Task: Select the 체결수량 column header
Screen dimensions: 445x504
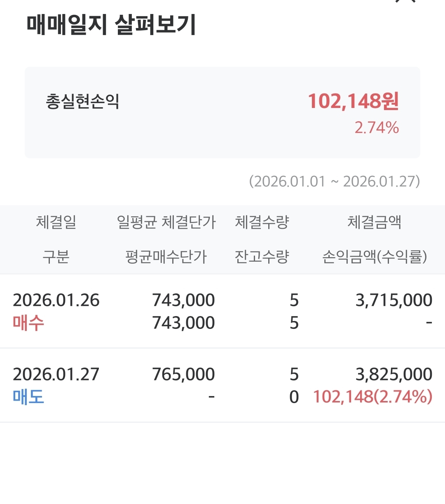Action: tap(262, 222)
